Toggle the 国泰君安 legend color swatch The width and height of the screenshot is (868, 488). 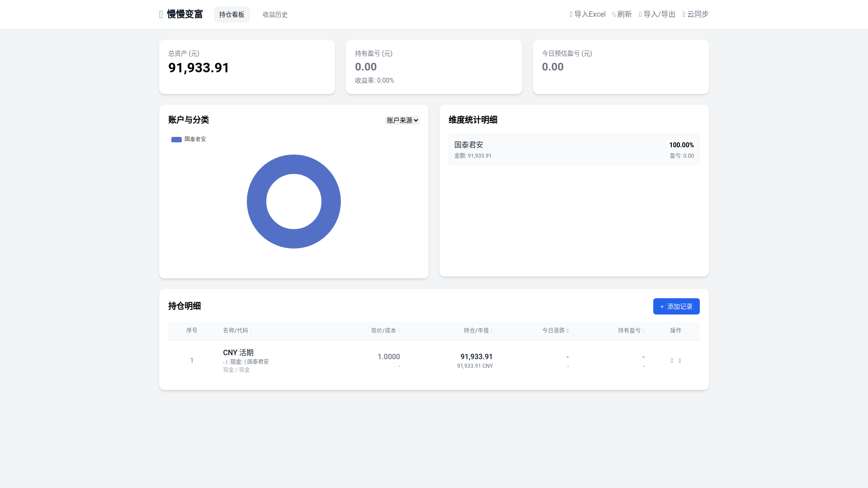point(176,140)
